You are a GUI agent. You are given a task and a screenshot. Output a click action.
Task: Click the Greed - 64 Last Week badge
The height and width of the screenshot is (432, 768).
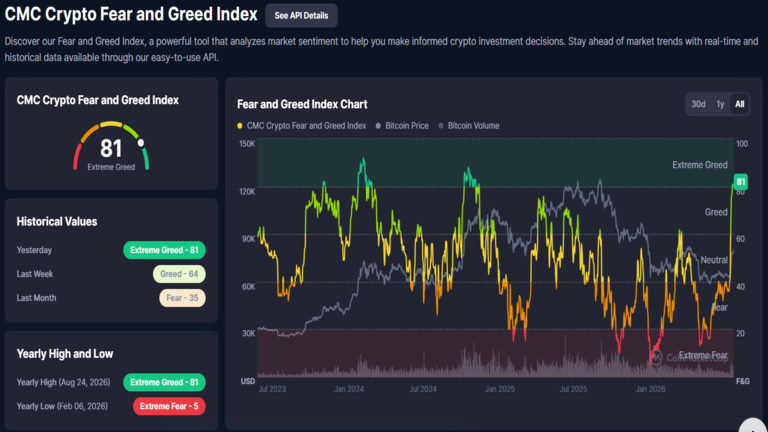[x=179, y=274]
